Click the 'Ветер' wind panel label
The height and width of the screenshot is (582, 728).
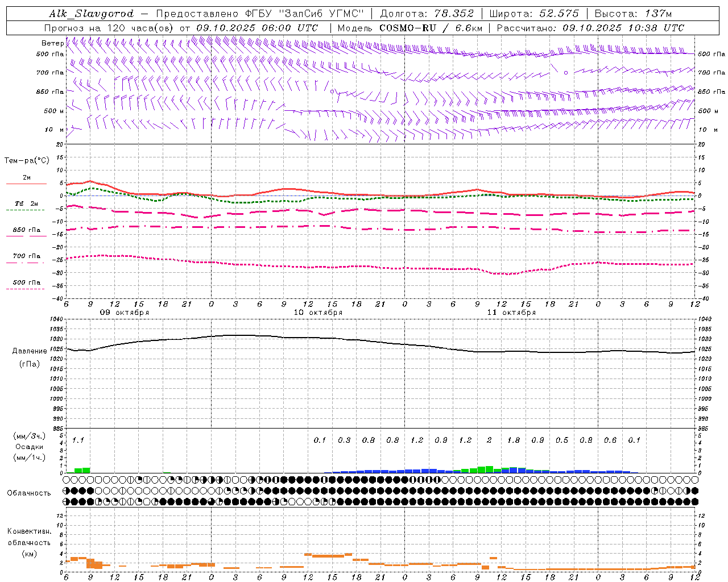point(52,43)
